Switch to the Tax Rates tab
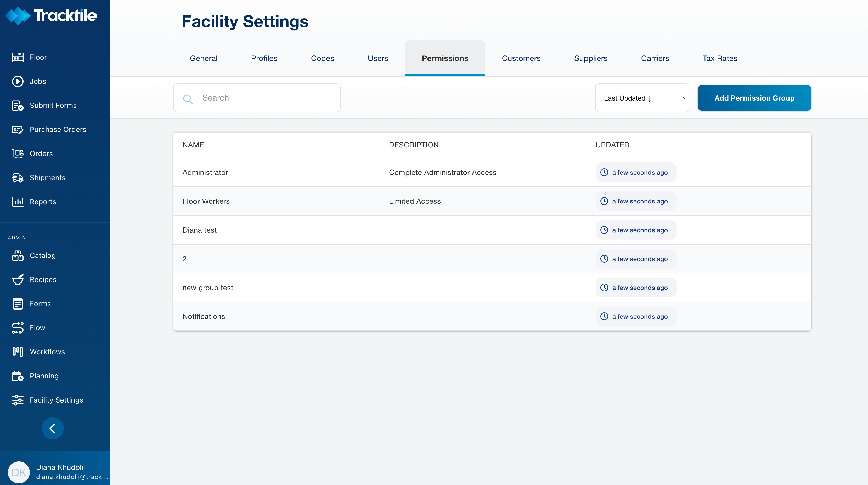Screen dimensions: 868x485 720,58
